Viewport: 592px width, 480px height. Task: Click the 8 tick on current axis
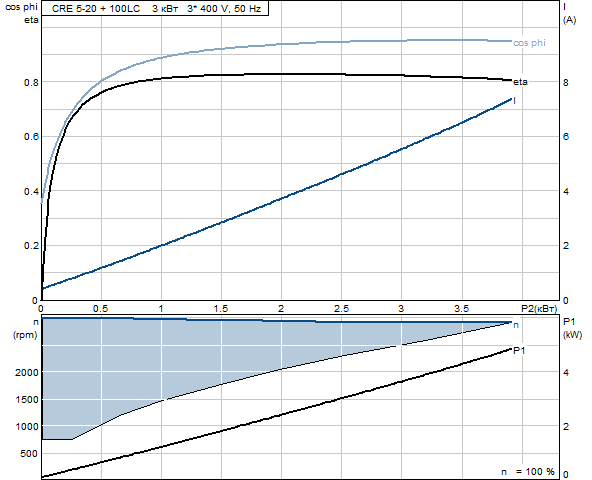(x=566, y=82)
